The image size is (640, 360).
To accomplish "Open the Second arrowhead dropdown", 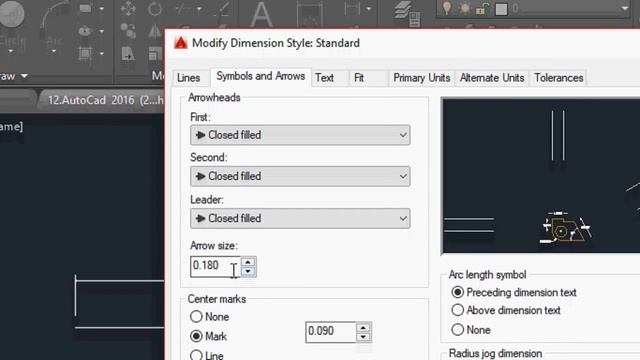I will click(x=300, y=176).
